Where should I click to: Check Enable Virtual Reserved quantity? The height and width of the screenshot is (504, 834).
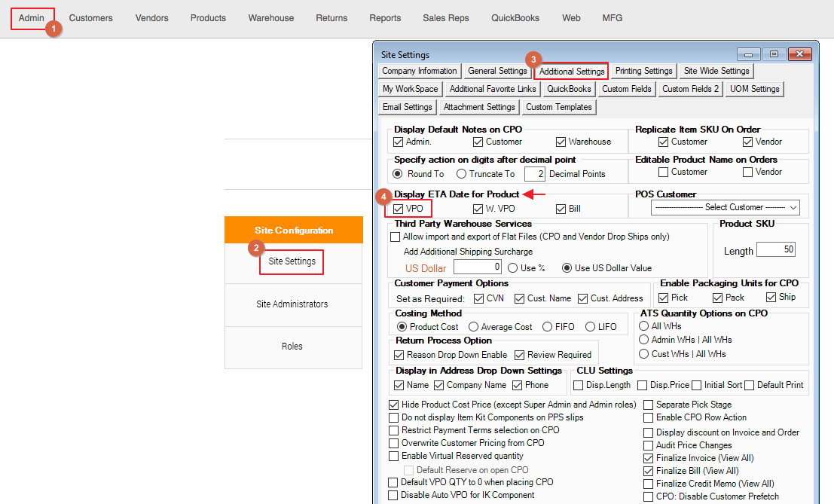394,456
